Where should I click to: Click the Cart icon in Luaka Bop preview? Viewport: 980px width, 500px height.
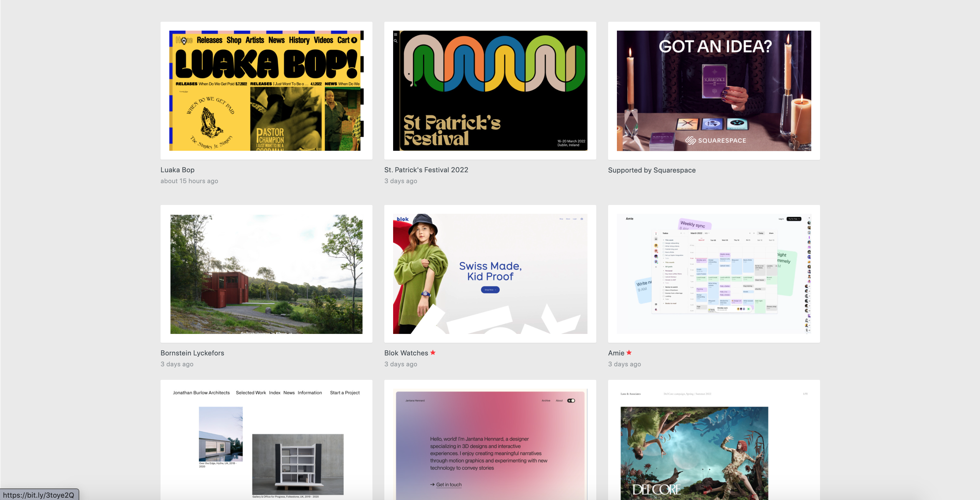[347, 40]
